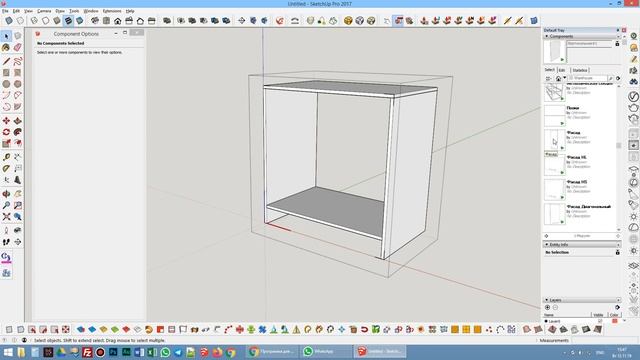The height and width of the screenshot is (360, 640).
Task: Select Фасад component thumbnail
Action: tap(555, 140)
